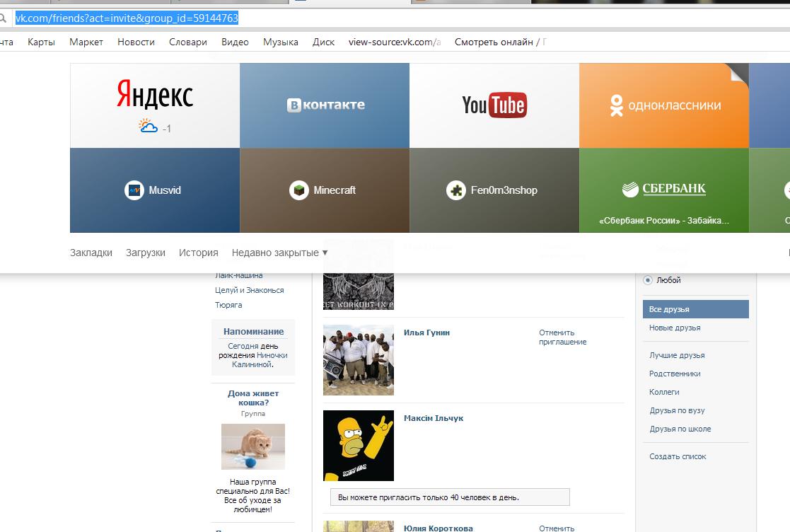
Task: Open the Целуй и Знакомься app link
Action: click(250, 290)
